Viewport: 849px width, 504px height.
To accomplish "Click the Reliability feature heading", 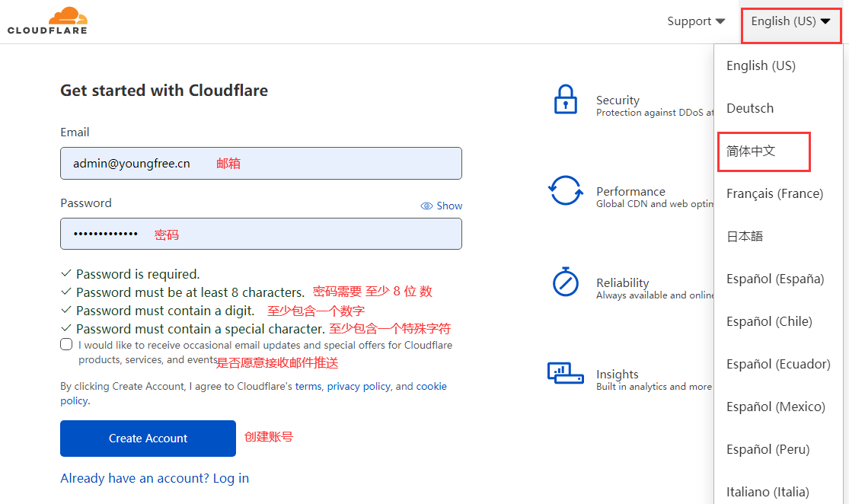I will click(622, 282).
